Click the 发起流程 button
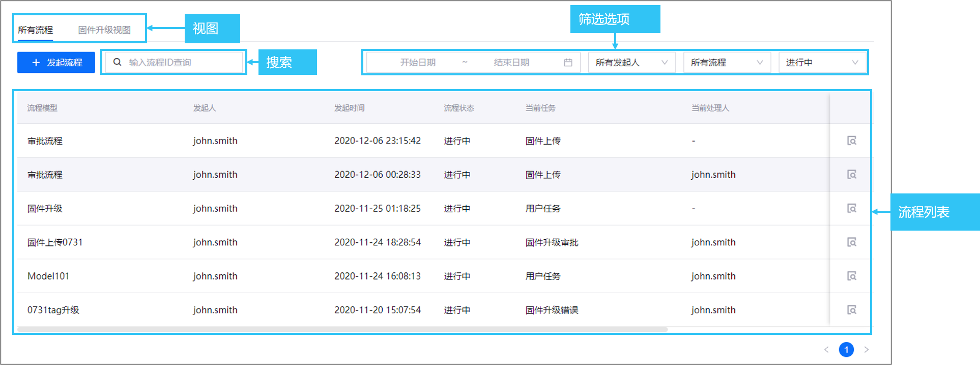This screenshot has width=980, height=365. 56,63
